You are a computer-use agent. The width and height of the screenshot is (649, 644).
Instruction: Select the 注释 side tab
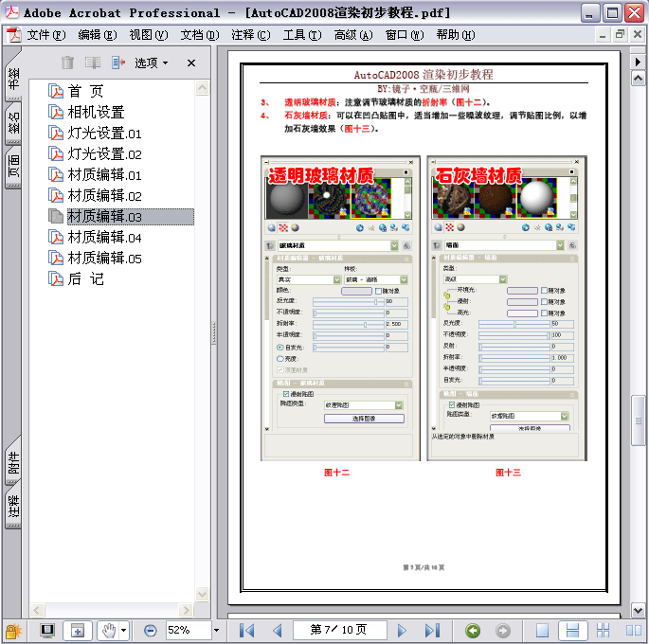pos(13,507)
